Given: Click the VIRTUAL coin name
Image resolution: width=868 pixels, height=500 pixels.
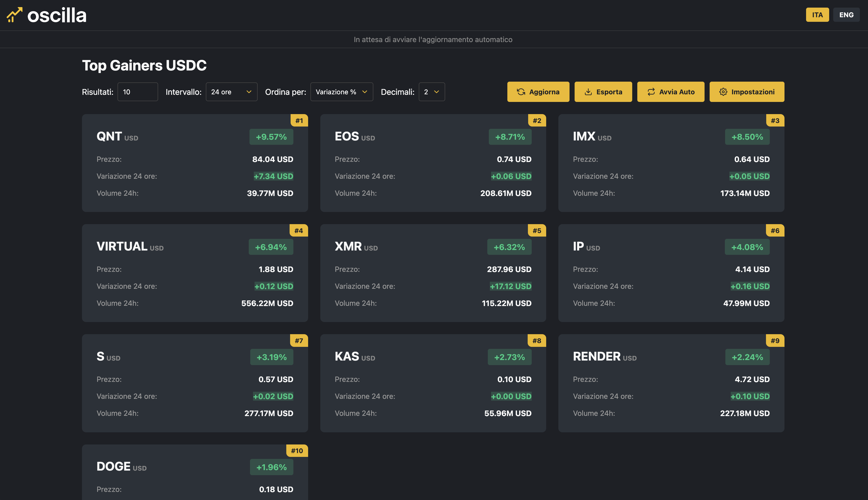Looking at the screenshot, I should (x=122, y=246).
